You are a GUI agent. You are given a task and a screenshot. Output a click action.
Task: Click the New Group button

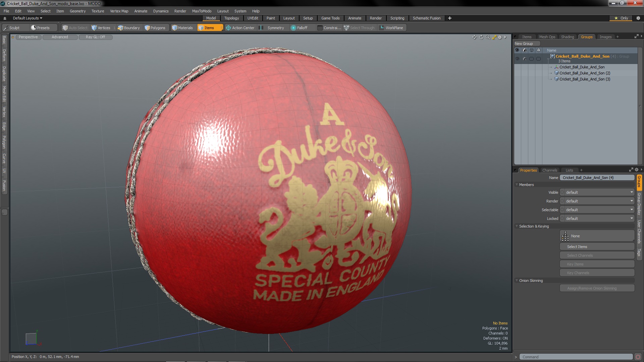pyautogui.click(x=527, y=44)
